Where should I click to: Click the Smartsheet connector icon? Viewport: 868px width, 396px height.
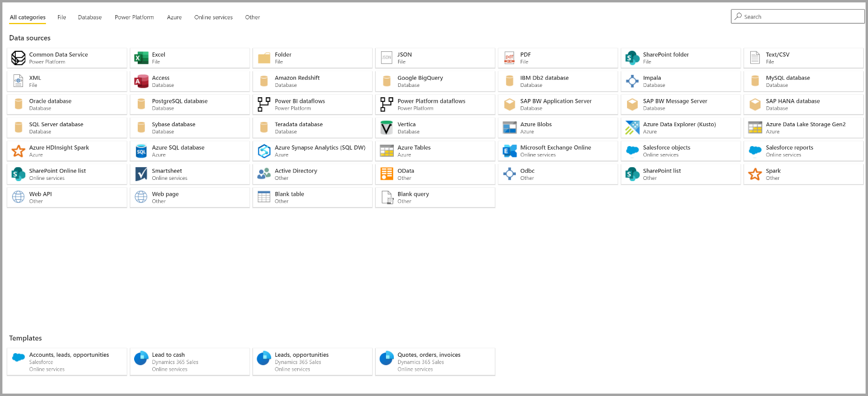click(x=141, y=174)
